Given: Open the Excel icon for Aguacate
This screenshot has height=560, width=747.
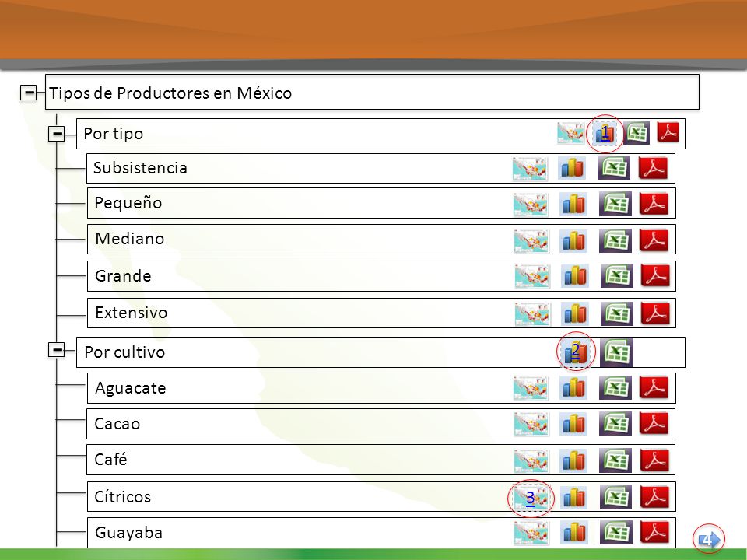Looking at the screenshot, I should [x=615, y=387].
